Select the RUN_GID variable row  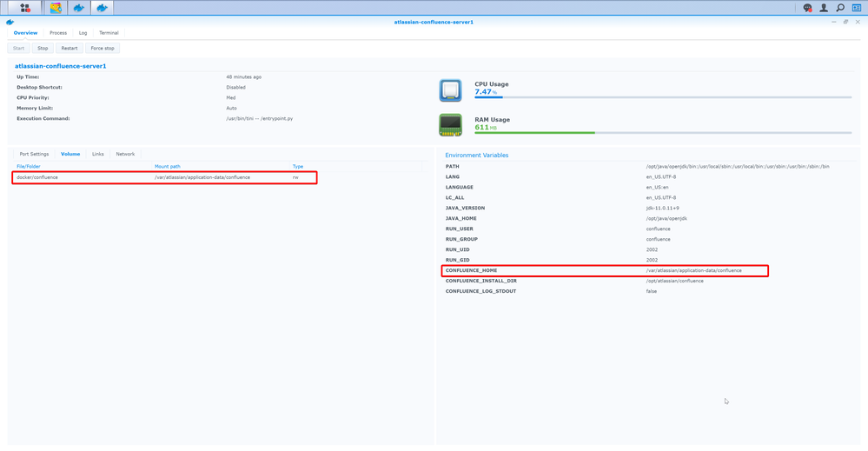pyautogui.click(x=647, y=260)
